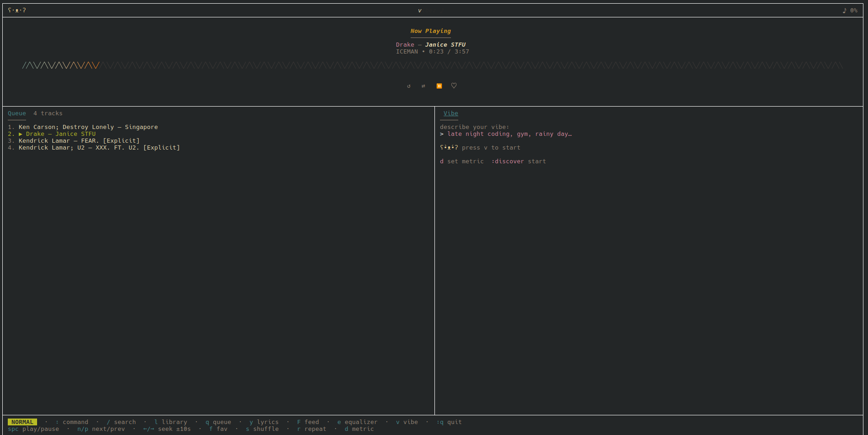Select Kendrick Lamar FEAR. track in queue

[x=74, y=141]
